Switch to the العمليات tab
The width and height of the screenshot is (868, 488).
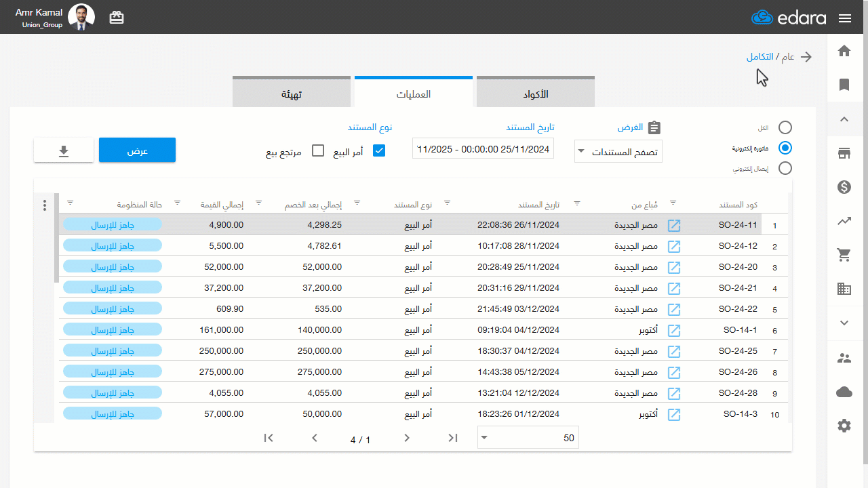click(x=414, y=93)
